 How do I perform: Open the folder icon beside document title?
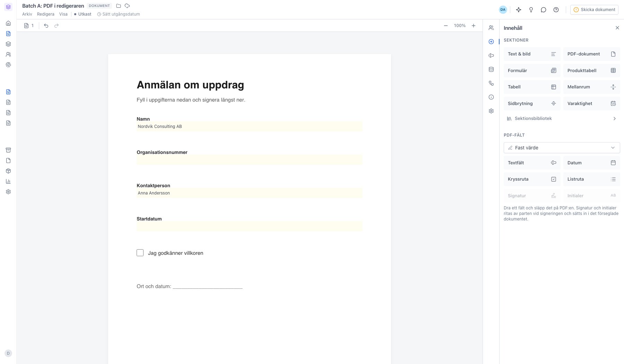(x=119, y=6)
